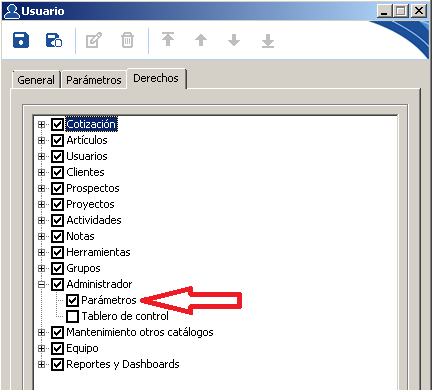Click the Save and copy icon

(54, 40)
